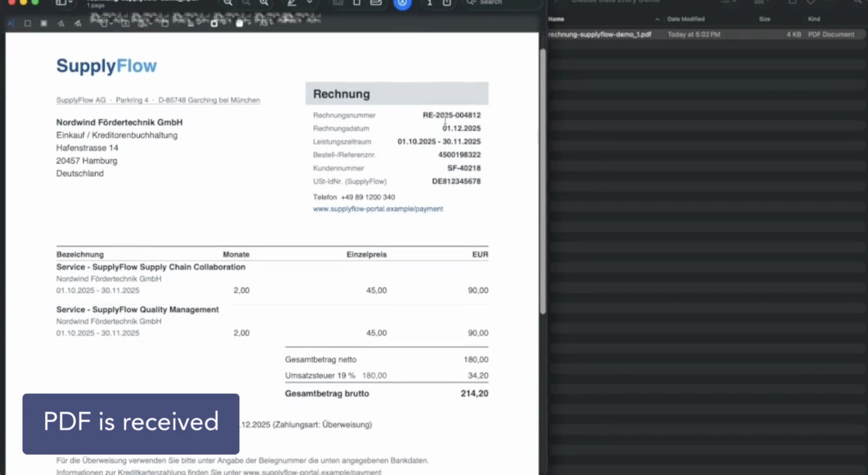Click invoice number RE-2025-004812
868x475 pixels.
pyautogui.click(x=451, y=115)
